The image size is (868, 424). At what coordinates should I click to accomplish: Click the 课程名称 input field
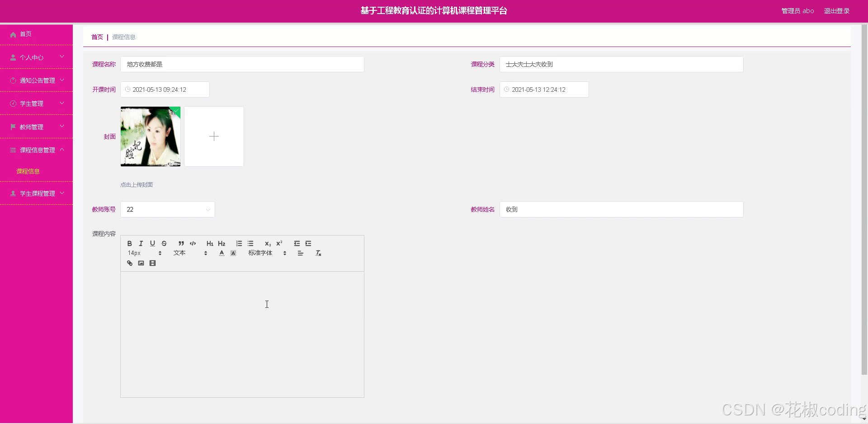(242, 64)
